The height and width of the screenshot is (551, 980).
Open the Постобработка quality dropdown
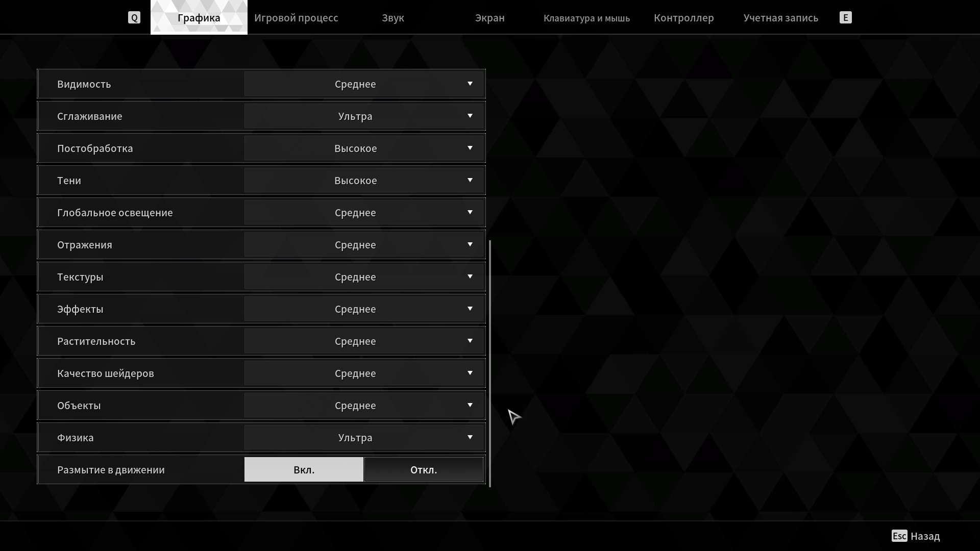point(364,148)
